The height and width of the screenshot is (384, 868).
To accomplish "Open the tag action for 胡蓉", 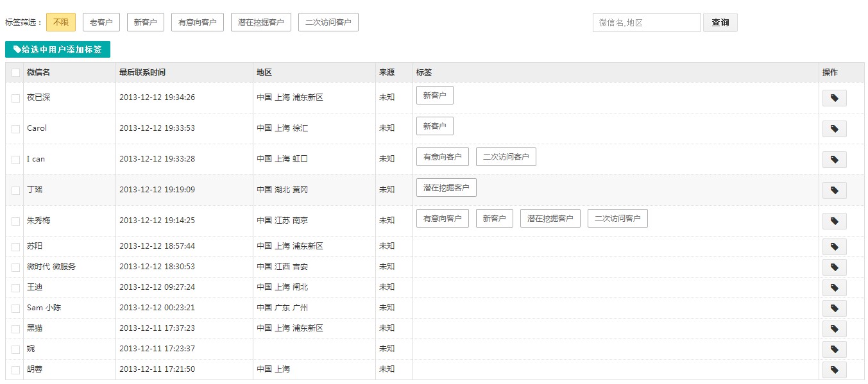I will click(x=834, y=370).
